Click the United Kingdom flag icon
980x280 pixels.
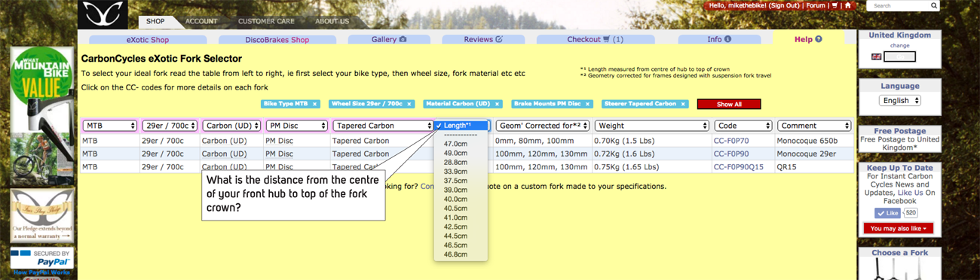coord(876,56)
